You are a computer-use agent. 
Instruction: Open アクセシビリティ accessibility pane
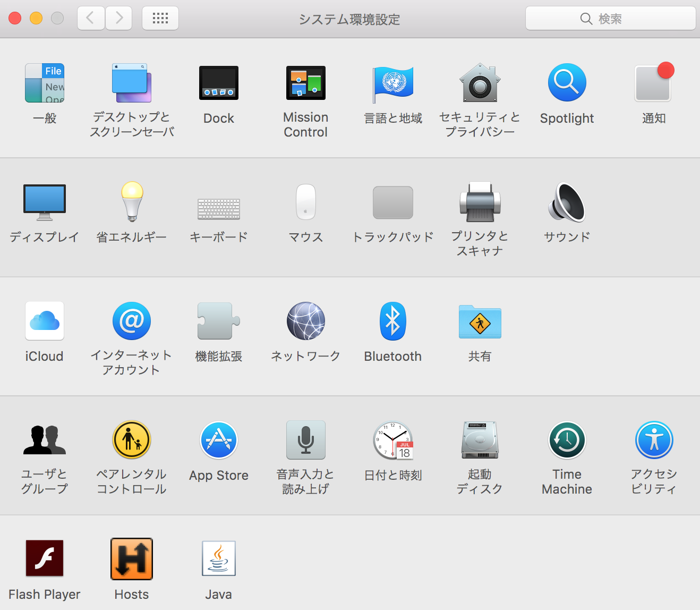pos(654,440)
